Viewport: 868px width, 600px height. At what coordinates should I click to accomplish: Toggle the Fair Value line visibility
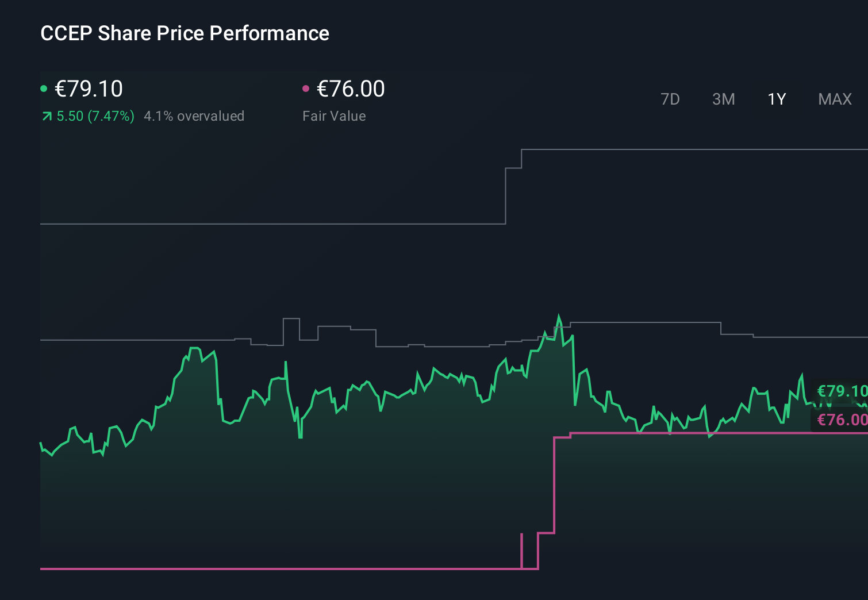306,88
